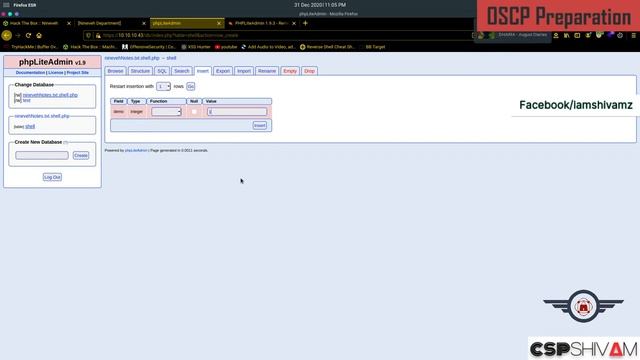This screenshot has width=640, height=360.
Task: Switch to the Nineveh Department tab
Action: [100, 23]
